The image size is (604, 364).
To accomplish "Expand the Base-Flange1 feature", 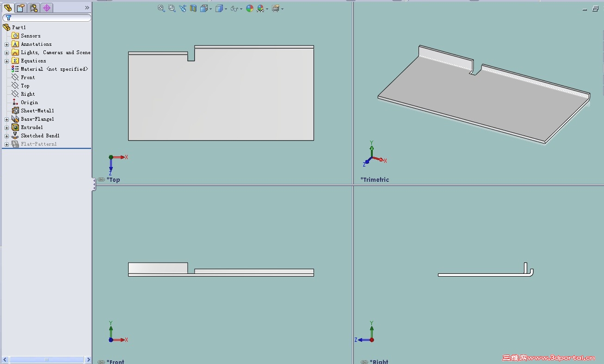I will click(6, 119).
